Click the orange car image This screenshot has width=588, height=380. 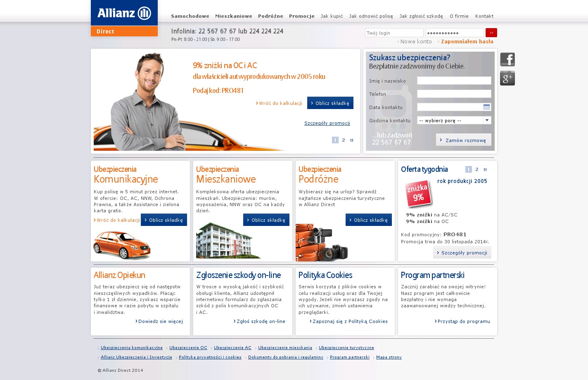(122, 246)
